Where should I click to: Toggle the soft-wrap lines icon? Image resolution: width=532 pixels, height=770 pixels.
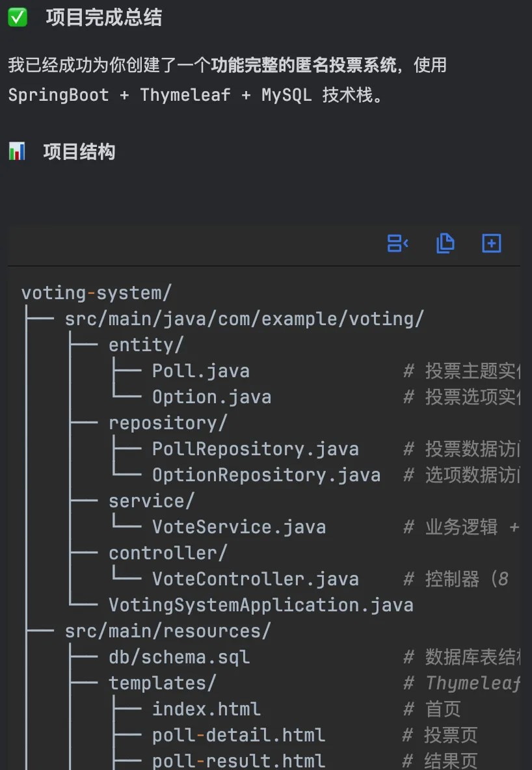tap(397, 243)
